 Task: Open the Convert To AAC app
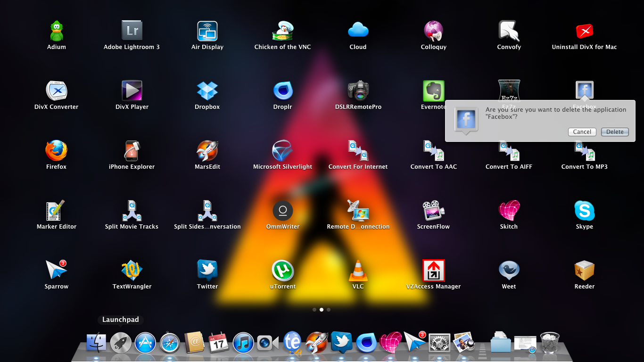pos(434,152)
